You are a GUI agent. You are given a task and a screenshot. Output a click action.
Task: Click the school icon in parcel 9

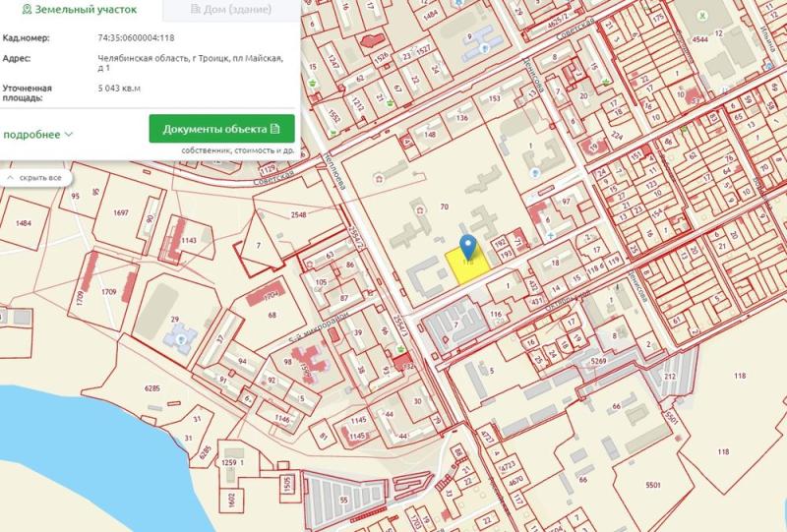point(485,49)
